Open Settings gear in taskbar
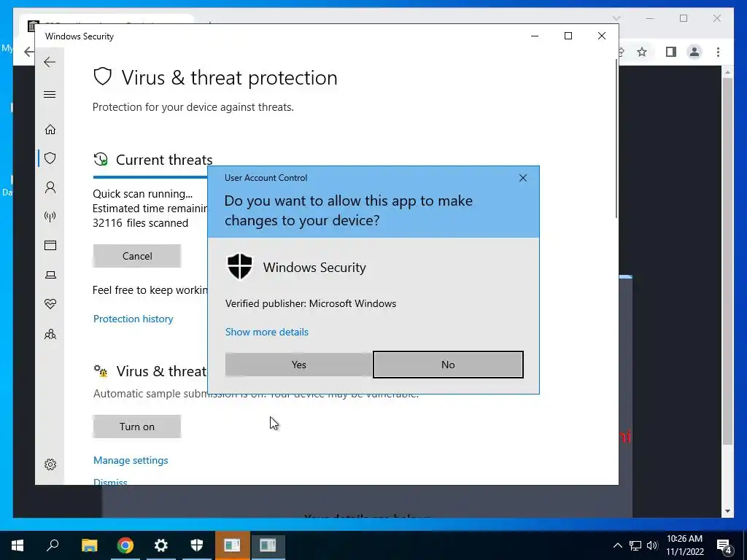 (161, 545)
